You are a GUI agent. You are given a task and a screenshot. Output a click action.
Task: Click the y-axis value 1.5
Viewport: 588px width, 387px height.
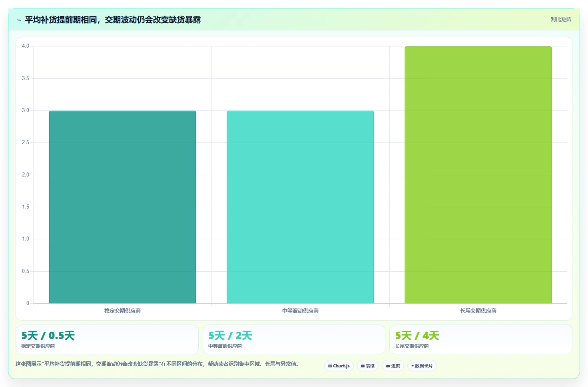pyautogui.click(x=26, y=207)
